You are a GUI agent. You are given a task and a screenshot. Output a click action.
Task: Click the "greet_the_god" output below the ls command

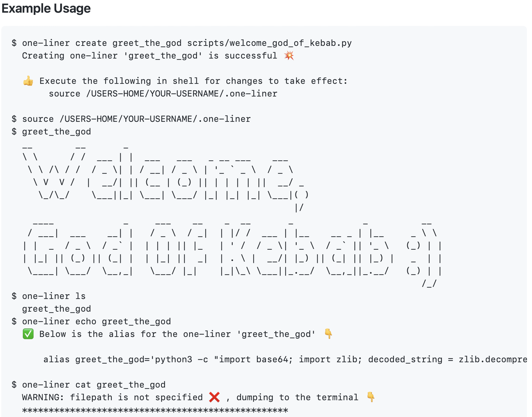[56, 309]
